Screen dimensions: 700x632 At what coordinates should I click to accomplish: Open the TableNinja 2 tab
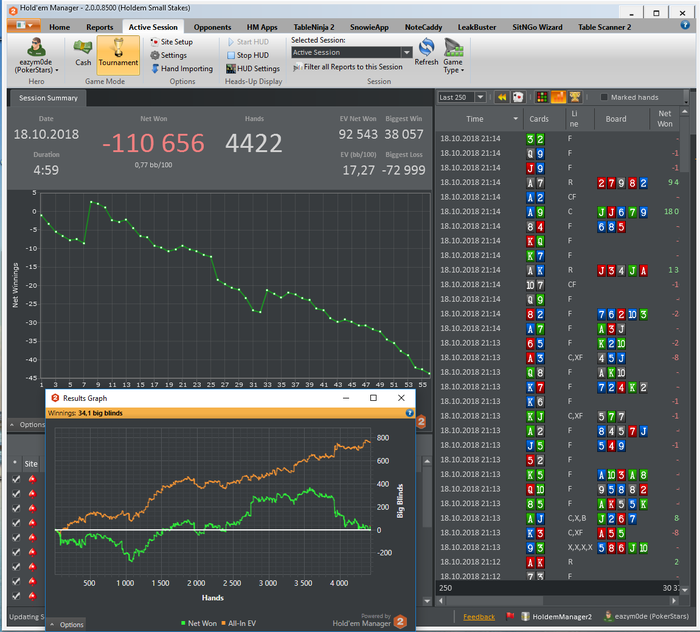pos(314,27)
